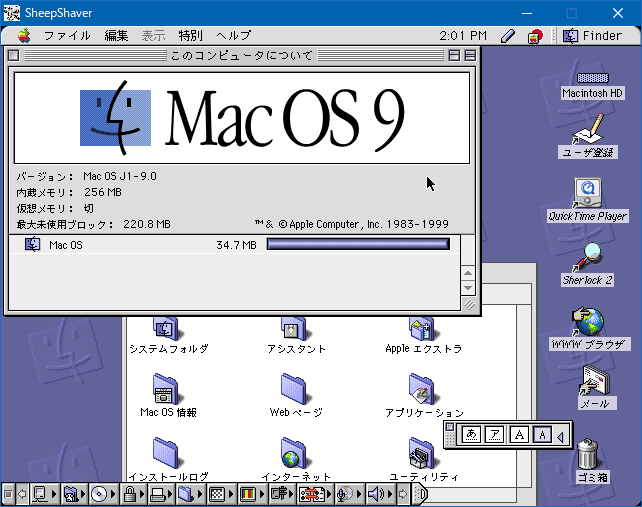The width and height of the screenshot is (642, 507).
Task: Select the インストールログ folder
Action: coord(168,459)
